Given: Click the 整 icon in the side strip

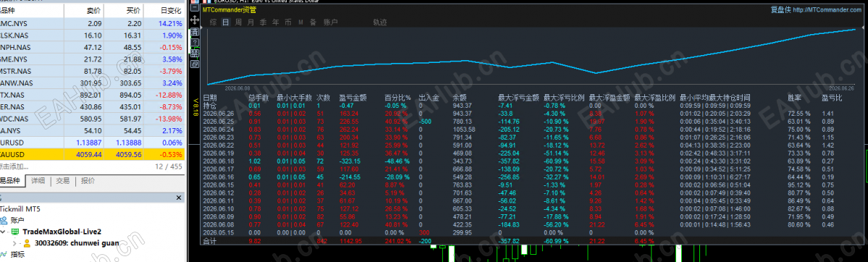Looking at the screenshot, I should coord(194,53).
